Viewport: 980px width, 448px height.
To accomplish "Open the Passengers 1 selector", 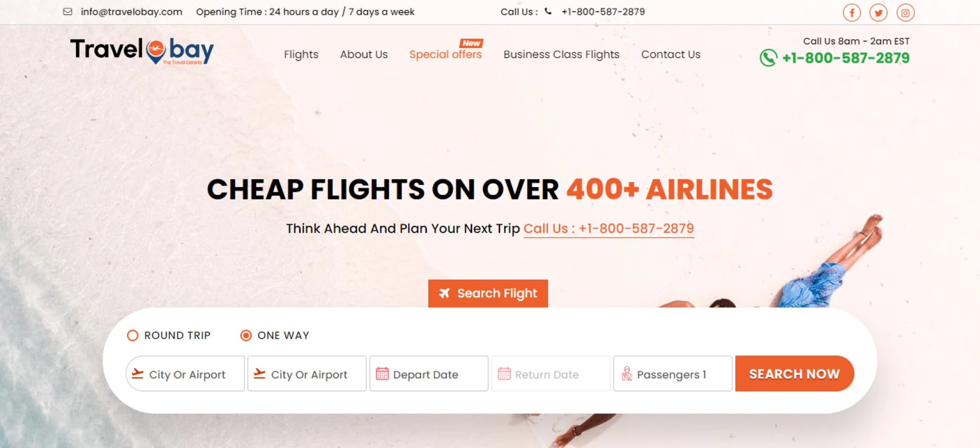I will [x=672, y=374].
